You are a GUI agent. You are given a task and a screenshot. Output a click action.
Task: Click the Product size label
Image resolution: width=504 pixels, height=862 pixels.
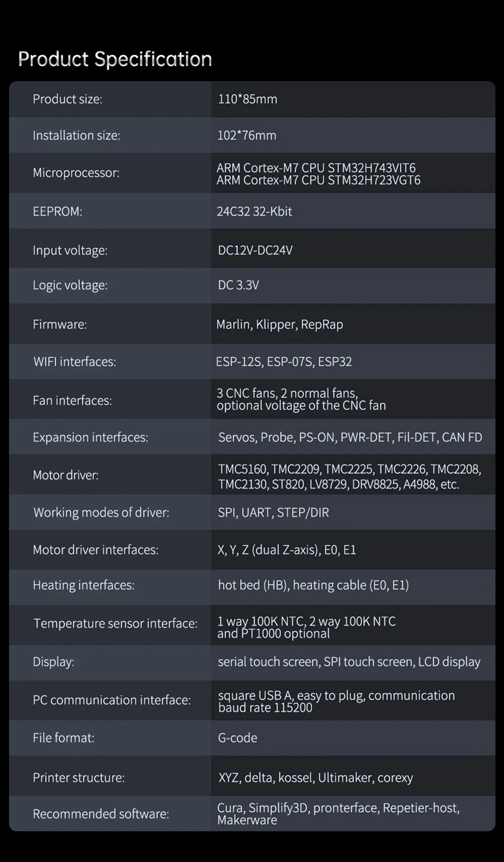tap(67, 99)
